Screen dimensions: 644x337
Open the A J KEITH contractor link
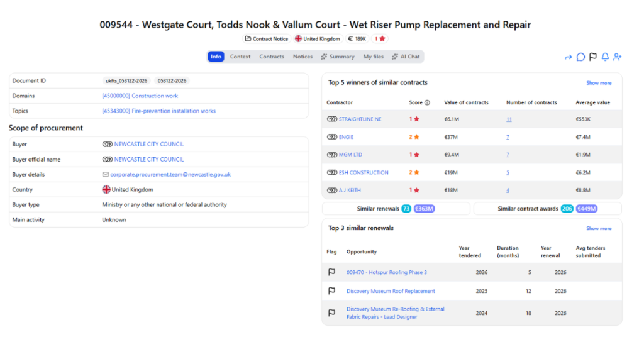pyautogui.click(x=350, y=190)
